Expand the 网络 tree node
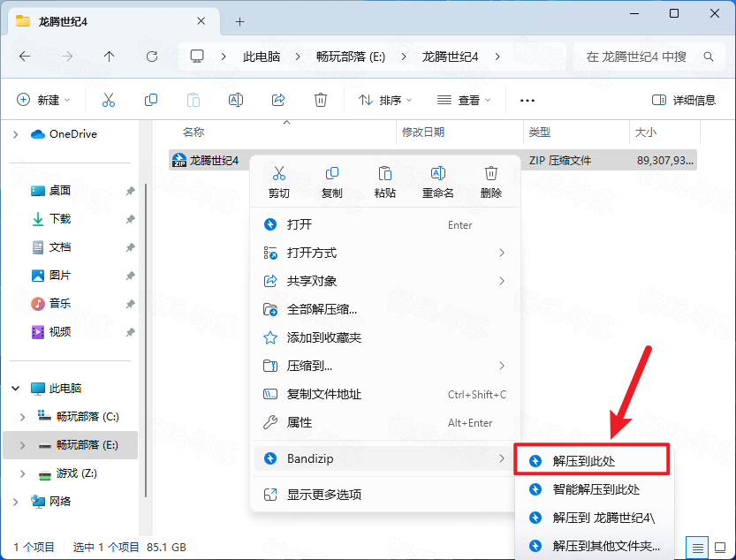This screenshot has height=560, width=736. [16, 502]
